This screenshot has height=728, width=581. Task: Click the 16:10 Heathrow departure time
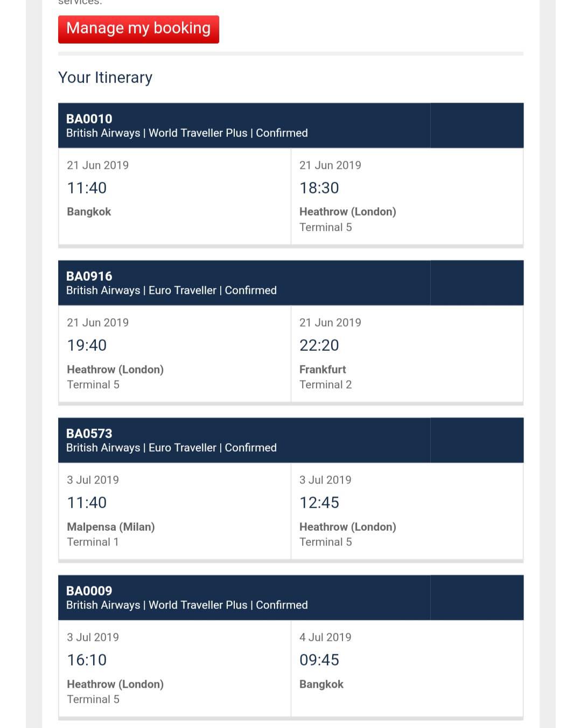click(x=87, y=660)
